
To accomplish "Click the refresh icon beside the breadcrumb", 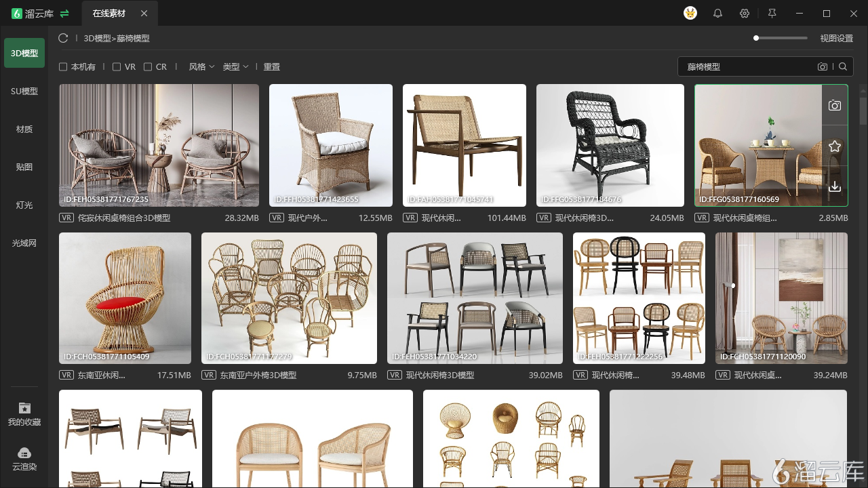I will point(63,39).
